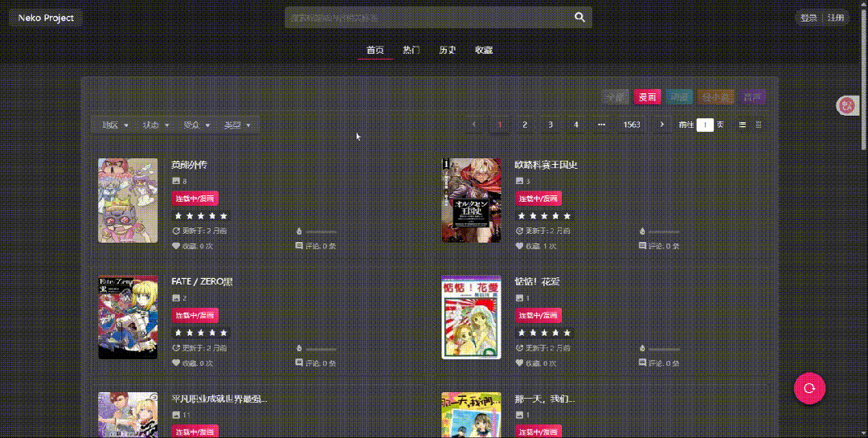Screen dimensions: 868x438
Task: Click the update time icon for FATE / ZERO黑
Action: pos(176,348)
